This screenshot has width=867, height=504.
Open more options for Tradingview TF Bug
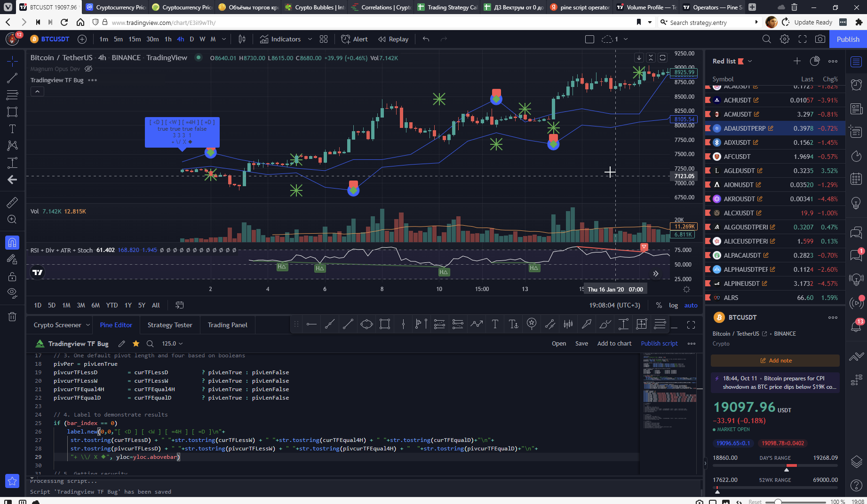pyautogui.click(x=92, y=80)
